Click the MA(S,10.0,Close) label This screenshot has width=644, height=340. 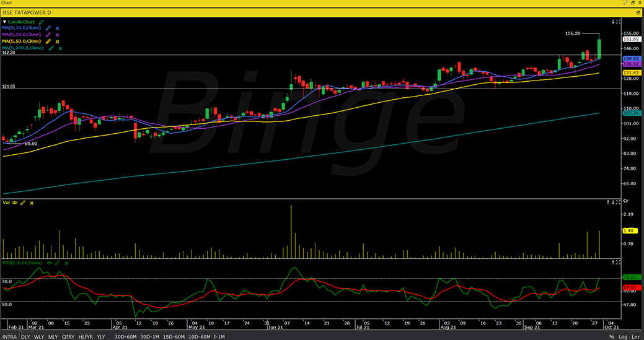(21, 28)
